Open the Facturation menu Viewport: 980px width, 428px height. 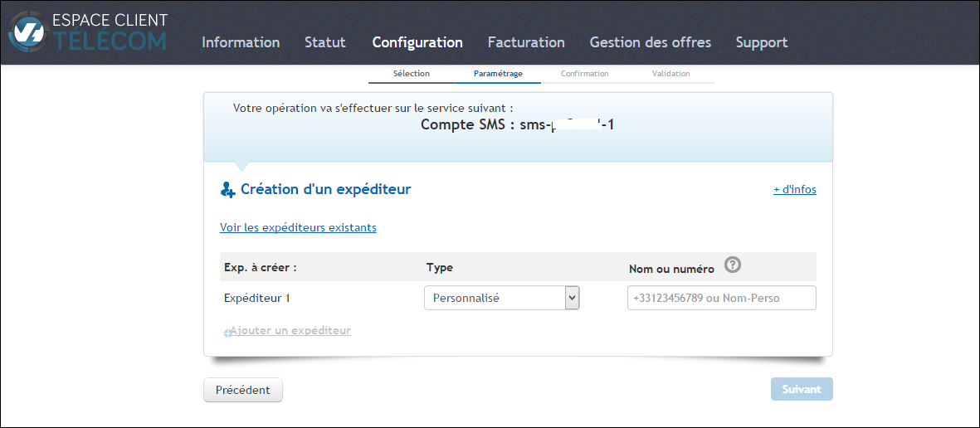526,42
